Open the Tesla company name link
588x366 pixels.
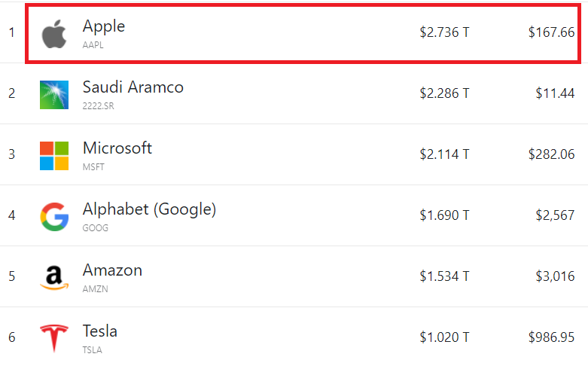tap(100, 331)
